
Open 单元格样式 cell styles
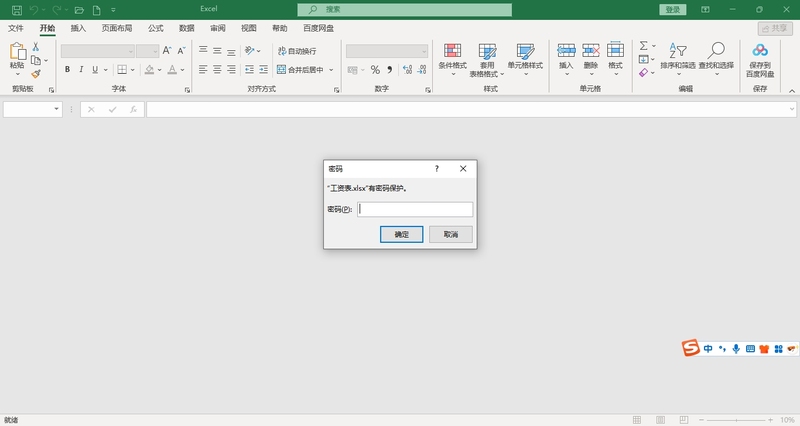coord(525,60)
